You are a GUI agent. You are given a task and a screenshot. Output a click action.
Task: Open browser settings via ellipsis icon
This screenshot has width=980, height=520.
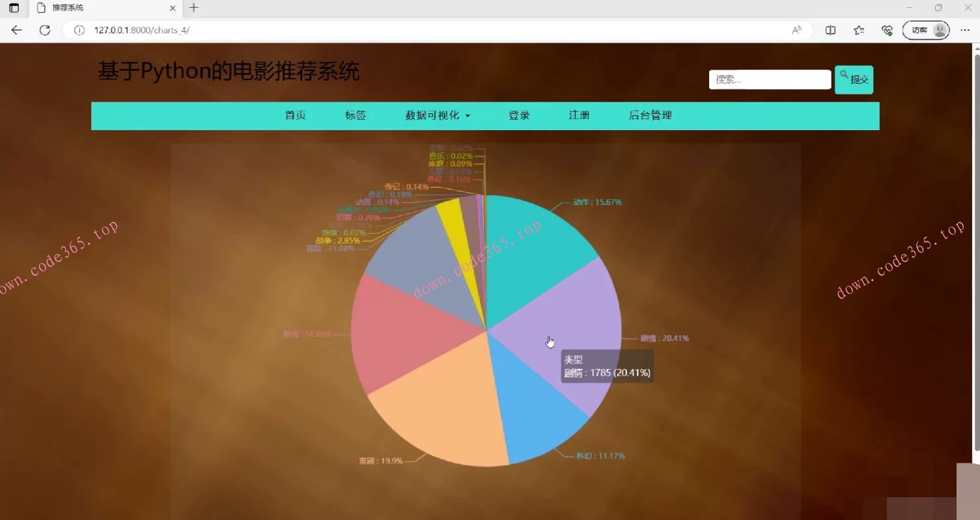point(965,30)
